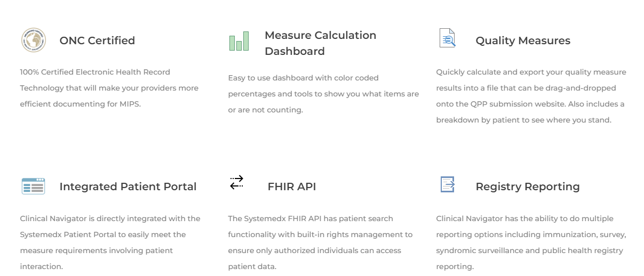The width and height of the screenshot is (644, 276).
Task: Click the Registry Reporting title
Action: (x=528, y=186)
